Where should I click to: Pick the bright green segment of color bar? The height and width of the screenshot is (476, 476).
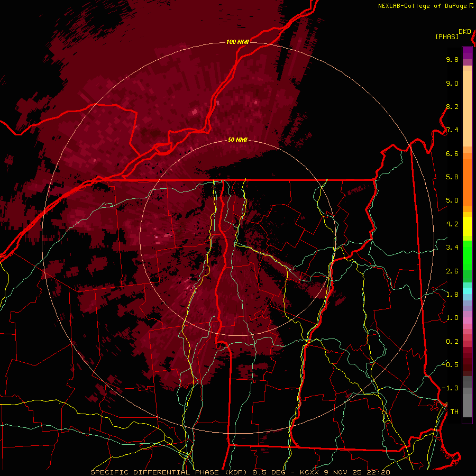[x=467, y=255]
